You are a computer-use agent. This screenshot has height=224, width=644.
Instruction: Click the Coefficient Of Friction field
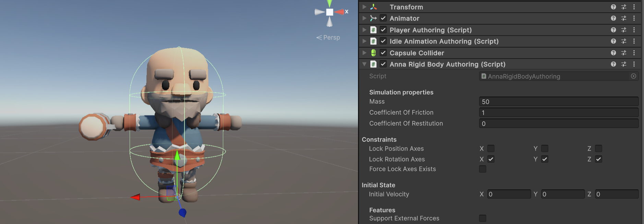559,112
